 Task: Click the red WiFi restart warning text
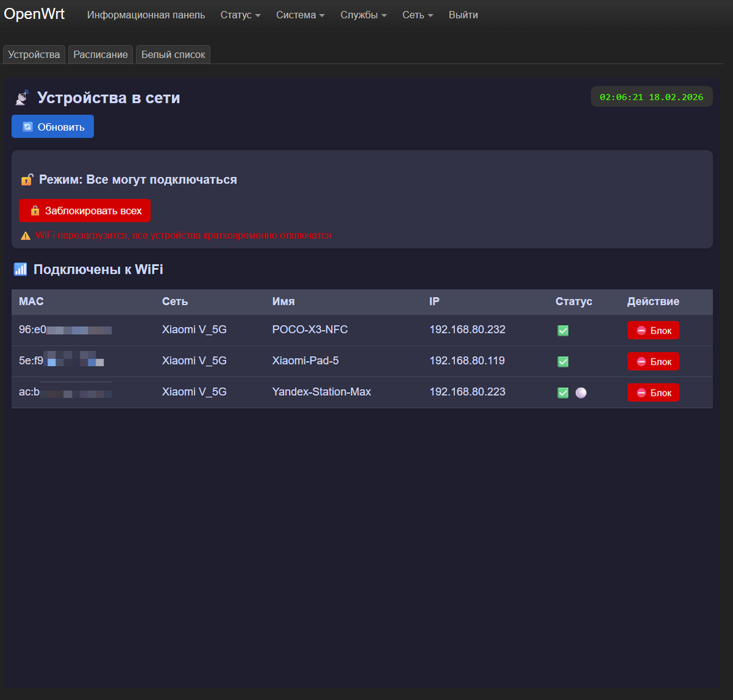coord(183,235)
